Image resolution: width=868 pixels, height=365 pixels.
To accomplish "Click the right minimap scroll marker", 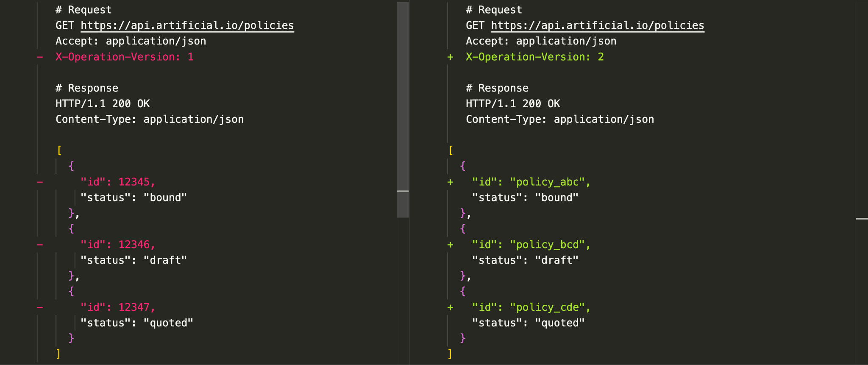I will click(x=862, y=219).
